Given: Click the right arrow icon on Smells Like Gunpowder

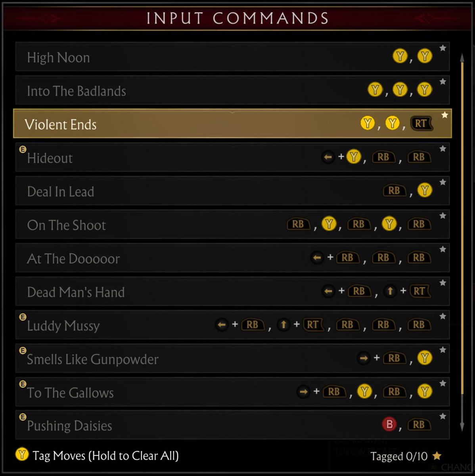Looking at the screenshot, I should pos(363,359).
